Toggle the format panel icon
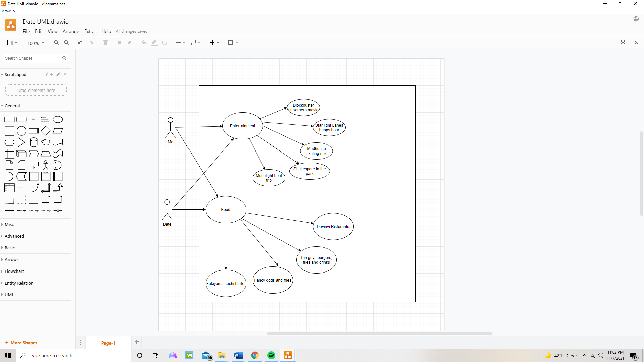 630,42
